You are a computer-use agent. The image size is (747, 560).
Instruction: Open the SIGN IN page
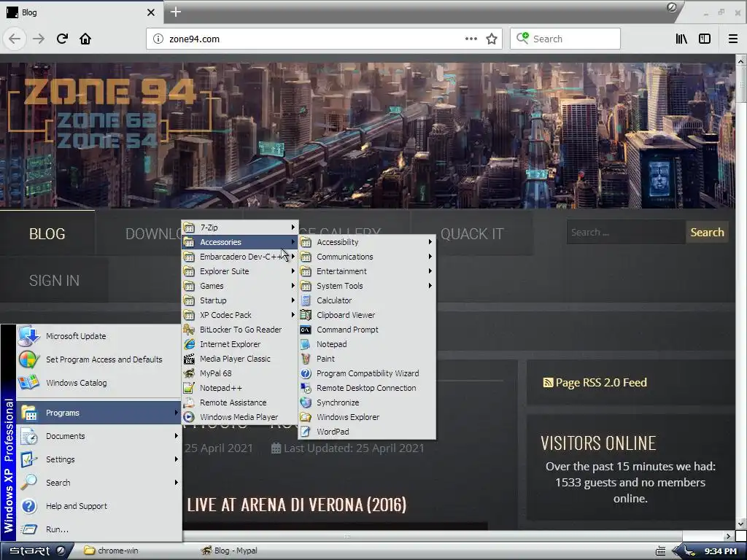[54, 281]
